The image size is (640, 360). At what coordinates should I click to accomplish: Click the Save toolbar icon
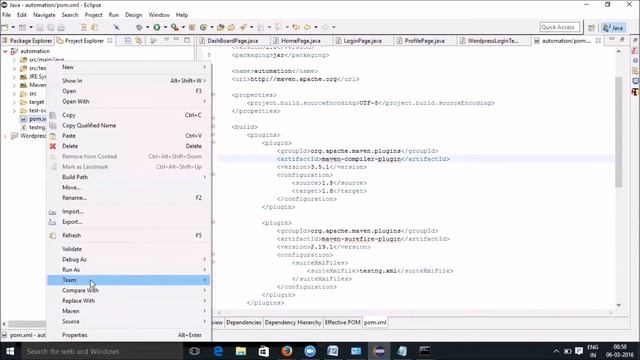[x=40, y=27]
